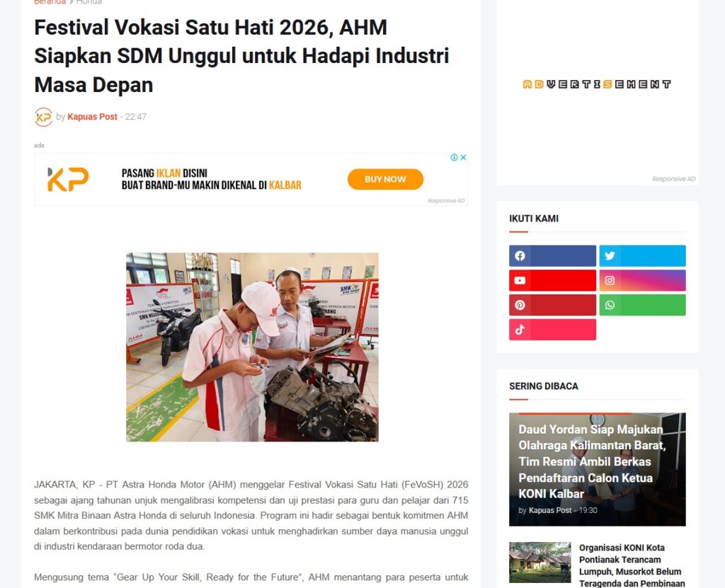
Task: Close the Pasang Iklan banner ad
Action: [463, 158]
